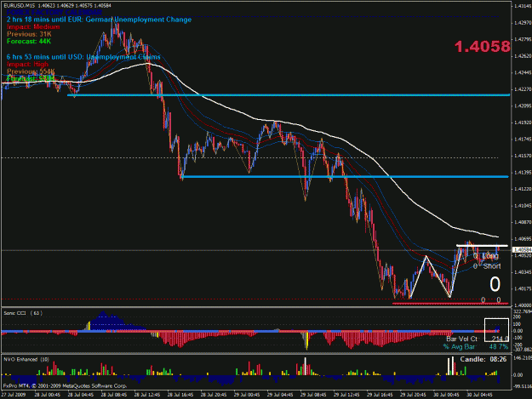Click the 1.40695 price axis label
The image size is (532, 399).
(523, 239)
